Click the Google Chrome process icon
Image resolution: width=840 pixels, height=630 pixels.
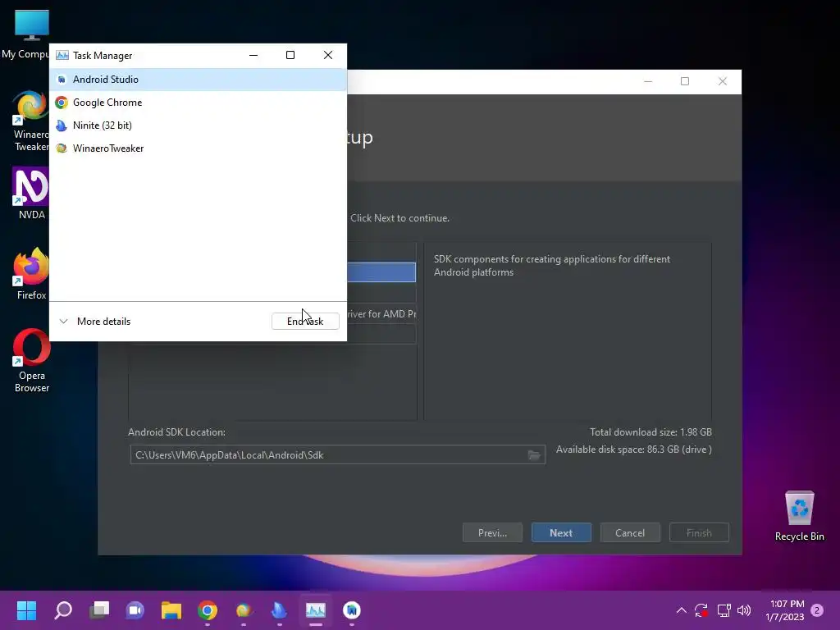tap(62, 103)
